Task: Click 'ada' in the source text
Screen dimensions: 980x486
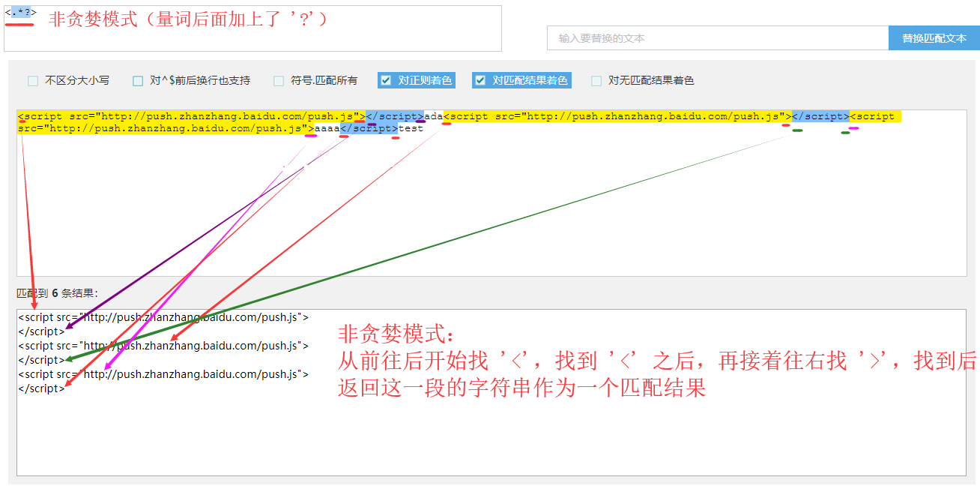Action: point(434,116)
